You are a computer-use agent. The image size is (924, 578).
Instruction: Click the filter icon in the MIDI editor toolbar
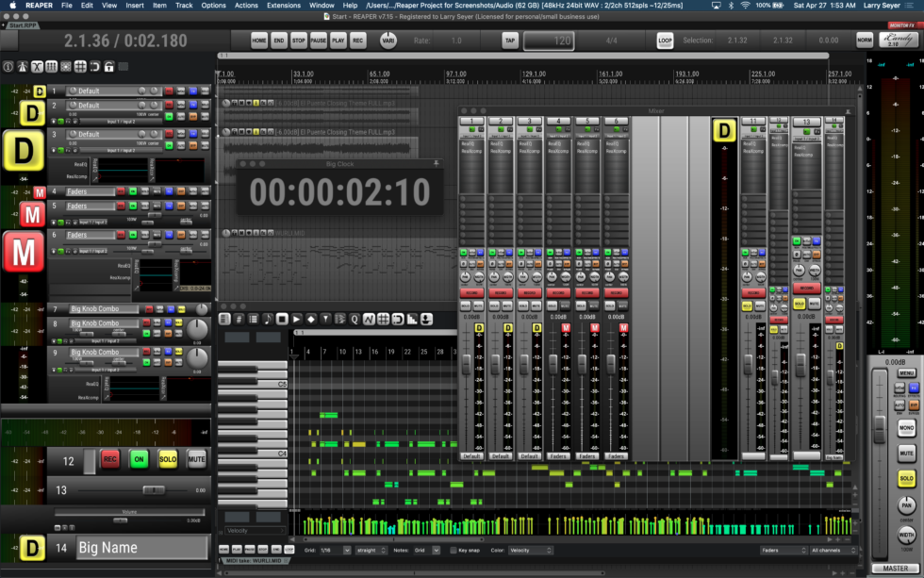(325, 319)
